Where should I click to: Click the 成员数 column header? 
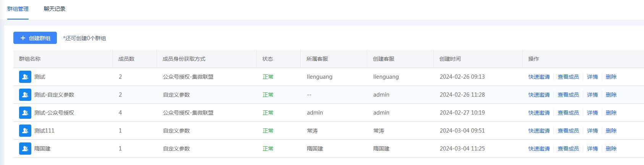(126, 59)
